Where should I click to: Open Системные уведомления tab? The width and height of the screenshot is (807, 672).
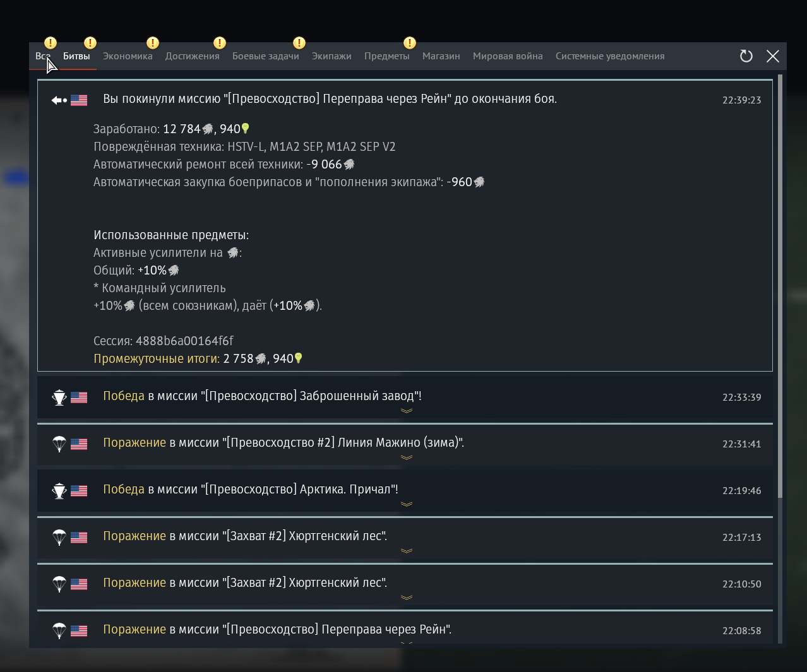point(610,56)
